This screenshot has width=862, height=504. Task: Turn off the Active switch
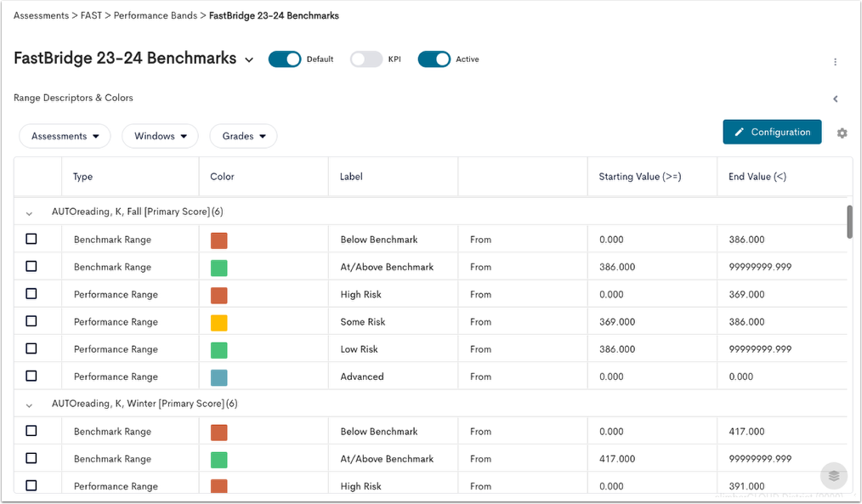(x=434, y=59)
